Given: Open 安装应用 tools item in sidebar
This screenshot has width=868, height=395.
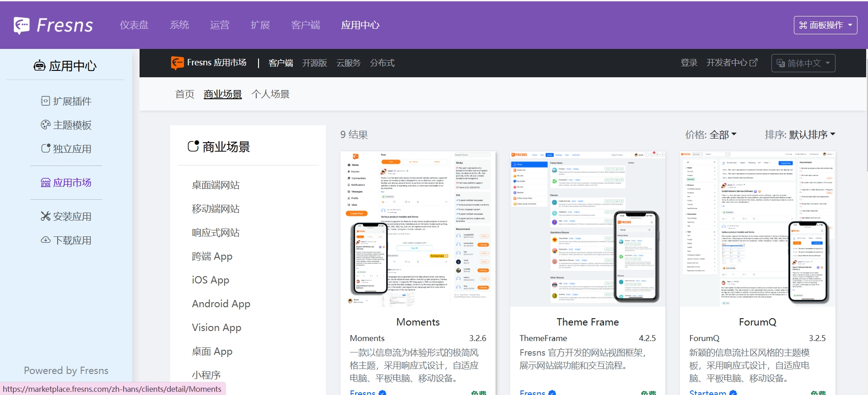Looking at the screenshot, I should (x=66, y=216).
